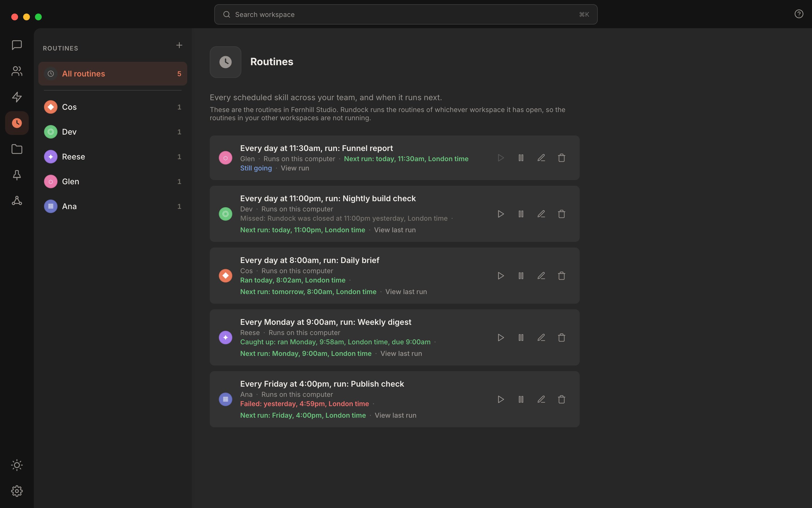Viewport: 812px width, 508px height.
Task: Delete the Publish check routine
Action: pos(561,399)
